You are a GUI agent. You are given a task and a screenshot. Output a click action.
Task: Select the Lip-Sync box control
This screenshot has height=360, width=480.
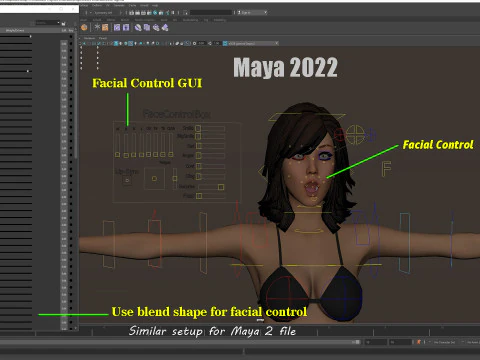[x=127, y=180]
